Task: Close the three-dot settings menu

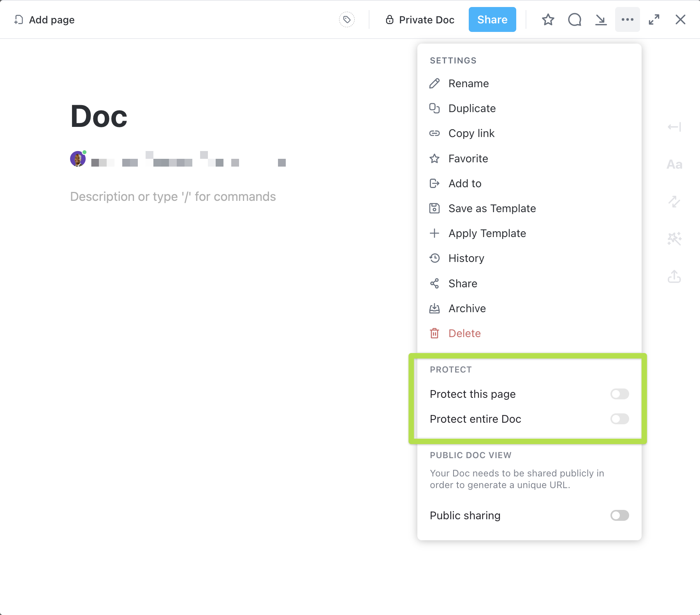Action: 627,19
